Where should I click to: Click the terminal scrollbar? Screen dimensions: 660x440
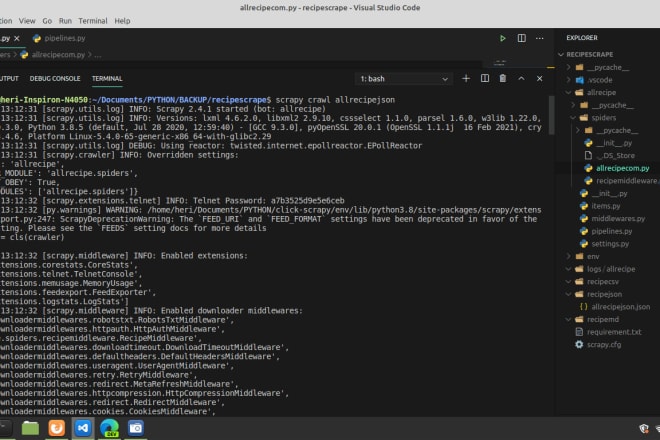pyautogui.click(x=551, y=115)
